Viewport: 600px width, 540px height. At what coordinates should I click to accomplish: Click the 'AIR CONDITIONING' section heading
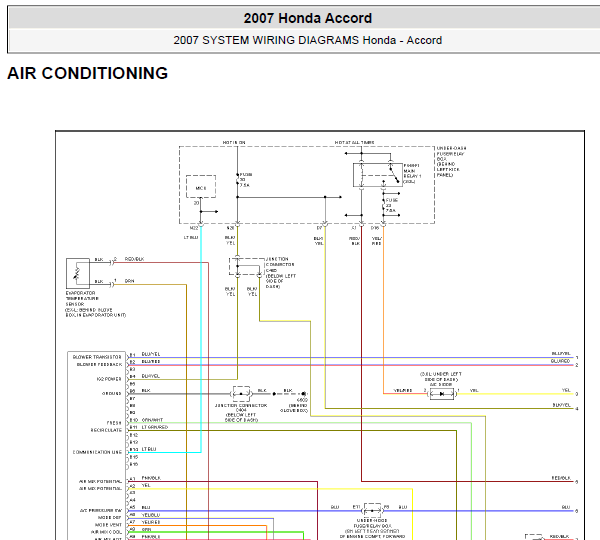(88, 73)
